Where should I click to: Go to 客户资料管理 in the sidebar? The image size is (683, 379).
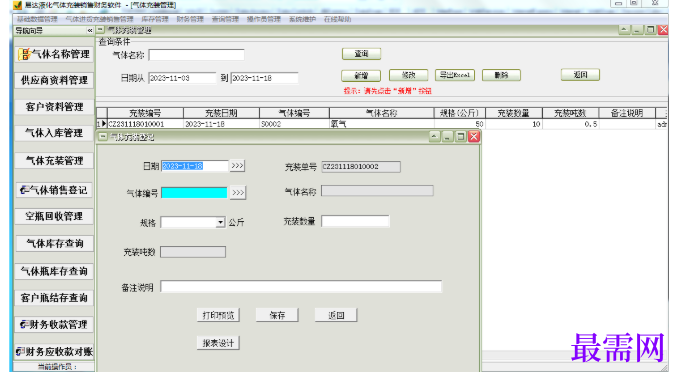coord(54,107)
